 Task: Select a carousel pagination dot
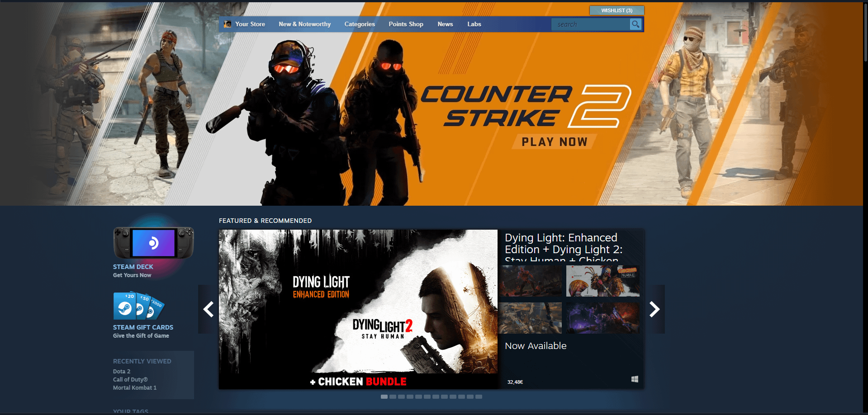384,396
